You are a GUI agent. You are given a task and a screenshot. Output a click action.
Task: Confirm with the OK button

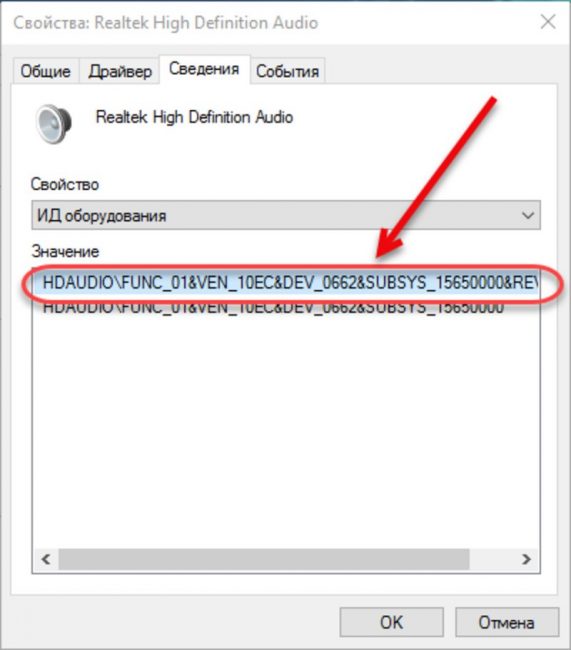[391, 622]
